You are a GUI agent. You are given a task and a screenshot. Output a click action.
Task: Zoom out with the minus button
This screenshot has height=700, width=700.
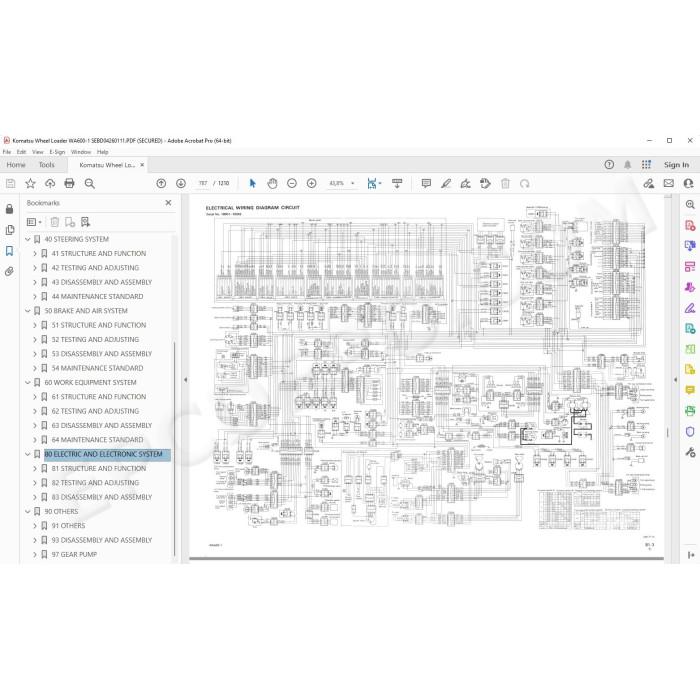[292, 183]
